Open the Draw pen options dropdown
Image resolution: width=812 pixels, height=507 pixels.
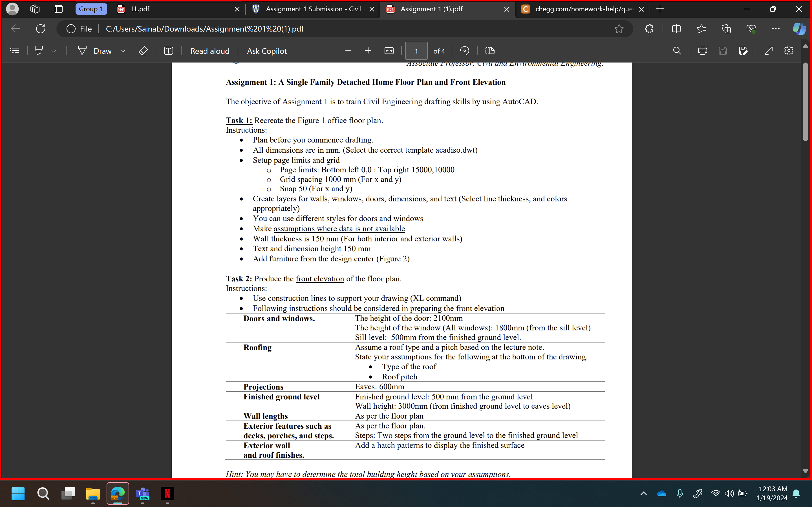[x=123, y=51]
